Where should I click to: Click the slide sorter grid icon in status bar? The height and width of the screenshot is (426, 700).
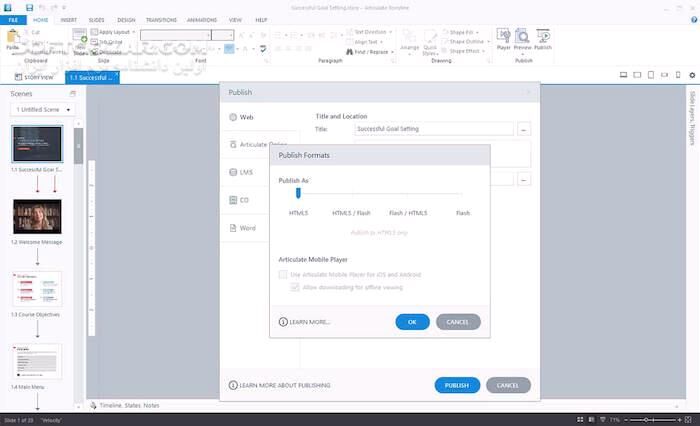pyautogui.click(x=580, y=420)
